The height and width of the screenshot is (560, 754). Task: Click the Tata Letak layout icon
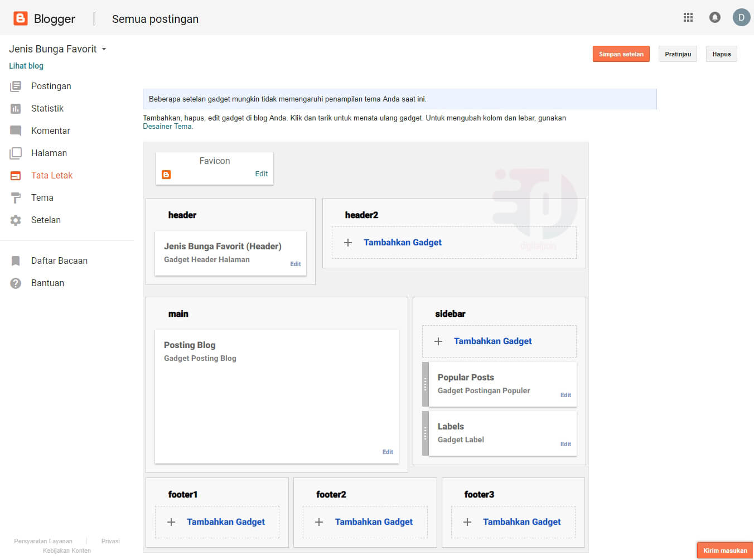(x=16, y=175)
